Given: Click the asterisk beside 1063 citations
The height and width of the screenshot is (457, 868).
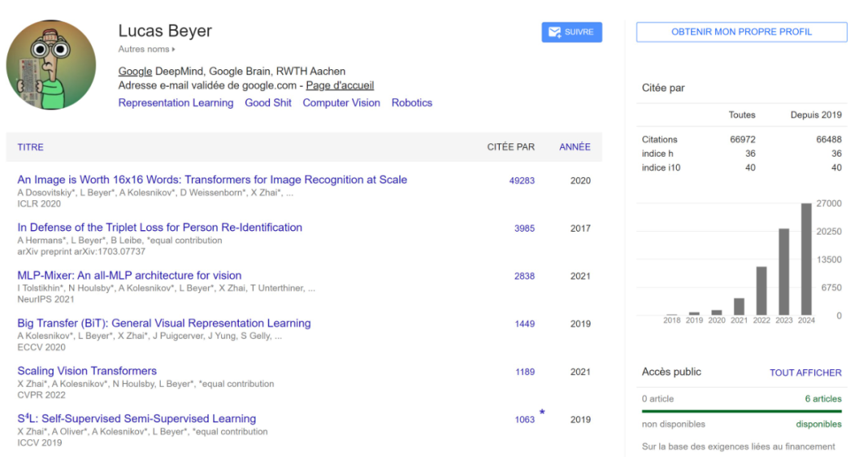Looking at the screenshot, I should click(x=542, y=413).
